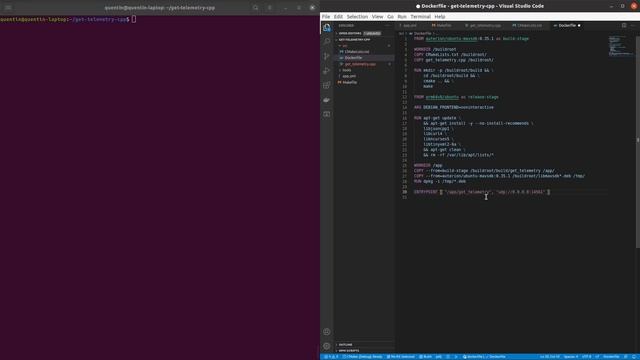
Task: Switch to the app.yml editor tab
Action: click(410, 25)
